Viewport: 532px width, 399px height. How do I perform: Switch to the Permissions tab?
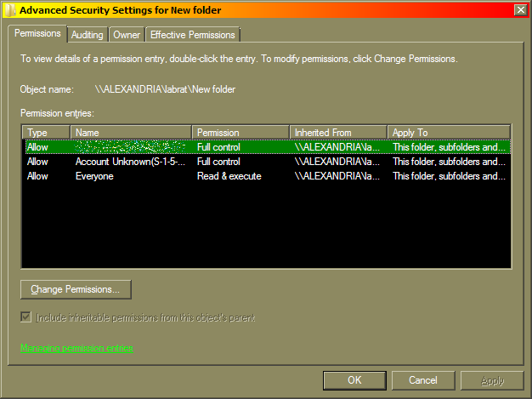37,34
